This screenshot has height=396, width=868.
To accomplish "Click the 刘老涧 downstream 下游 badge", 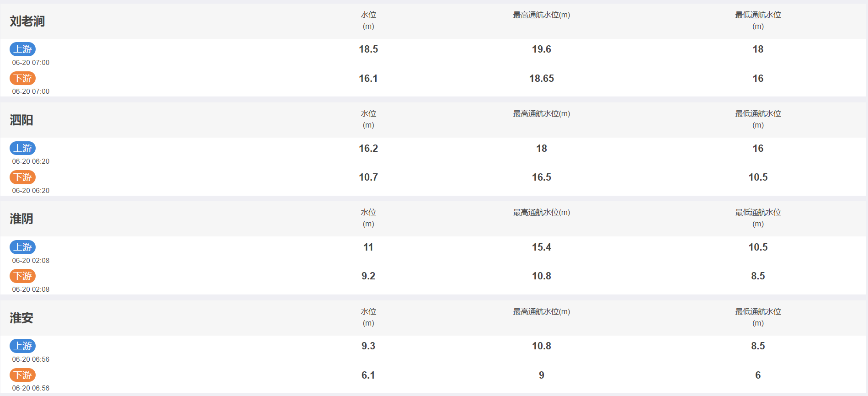I will 22,78.
